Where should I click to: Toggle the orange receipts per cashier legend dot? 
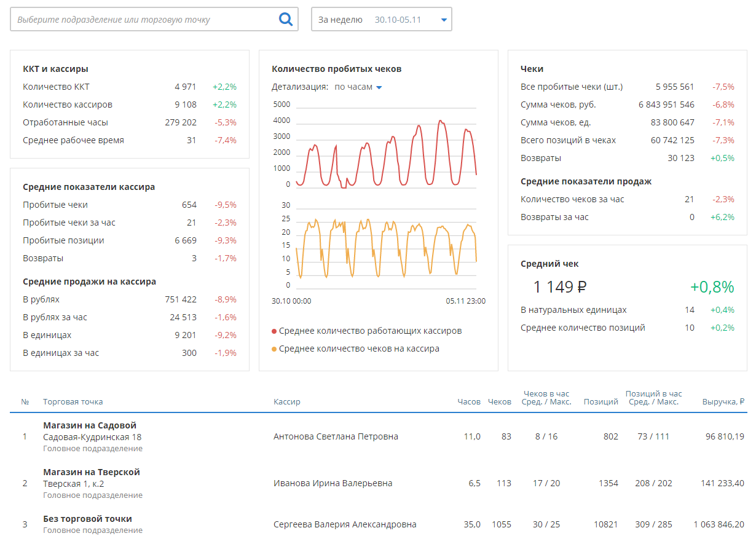click(x=274, y=349)
